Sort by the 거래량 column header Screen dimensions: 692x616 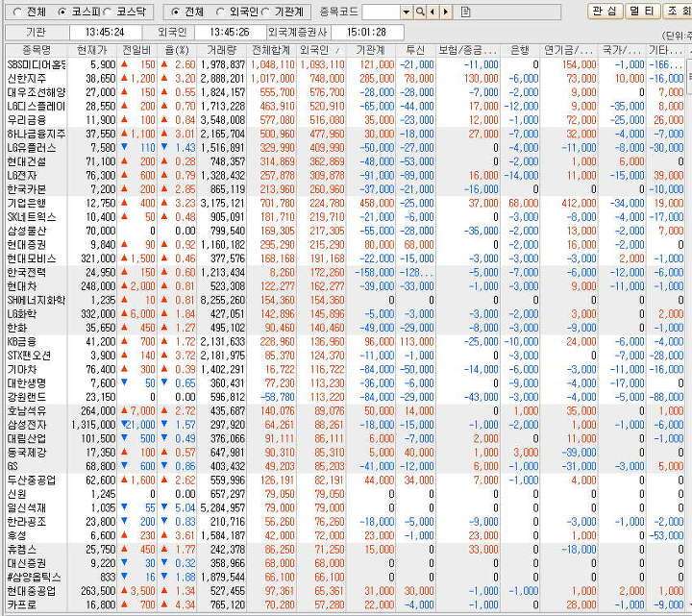pyautogui.click(x=222, y=50)
